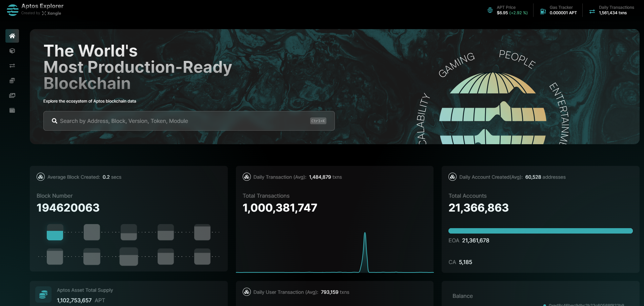Select the teal highlighted block tile
The image size is (644, 306).
[x=55, y=232]
